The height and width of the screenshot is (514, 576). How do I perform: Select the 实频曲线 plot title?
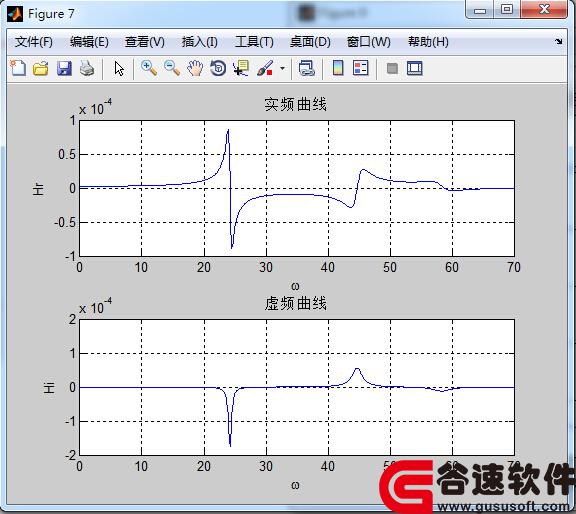pos(295,104)
